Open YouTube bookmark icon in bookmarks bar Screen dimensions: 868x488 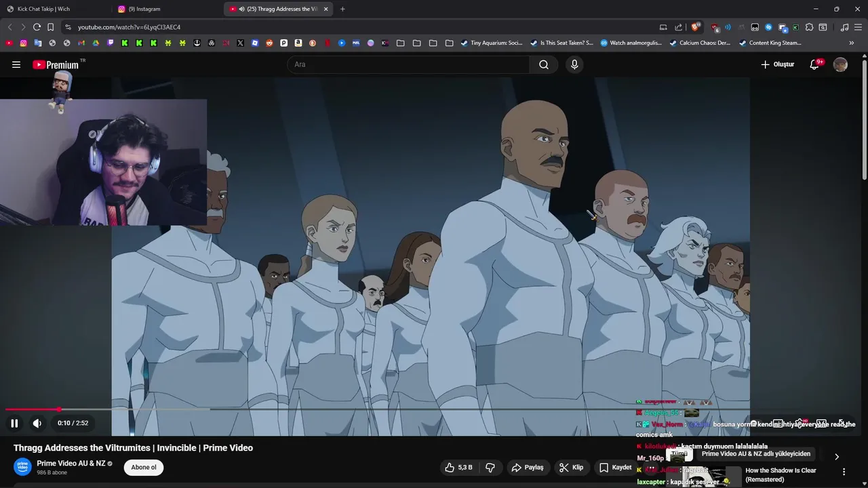8,43
